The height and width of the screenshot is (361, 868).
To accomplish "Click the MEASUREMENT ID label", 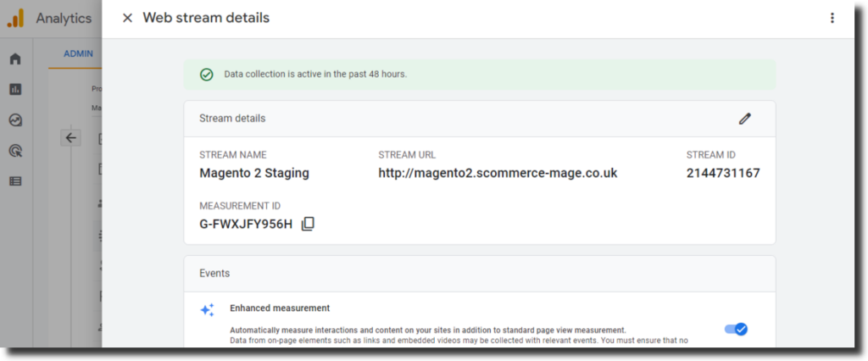I will pyautogui.click(x=240, y=206).
